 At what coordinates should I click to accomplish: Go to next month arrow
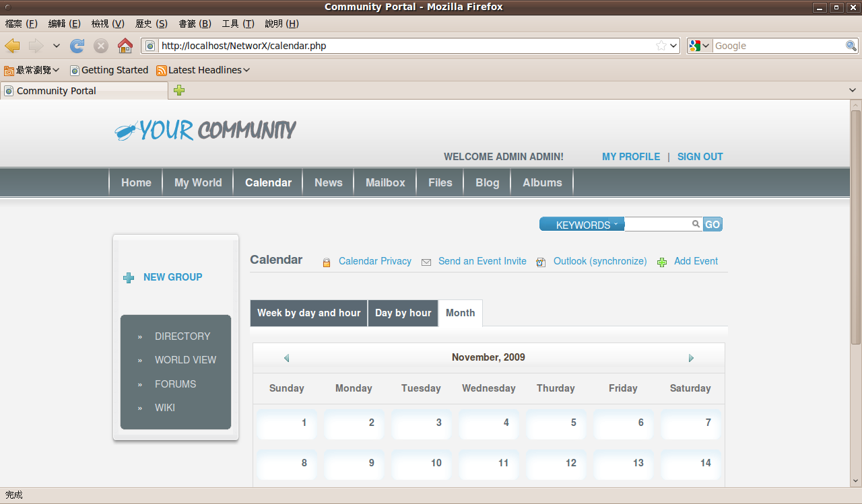click(691, 358)
